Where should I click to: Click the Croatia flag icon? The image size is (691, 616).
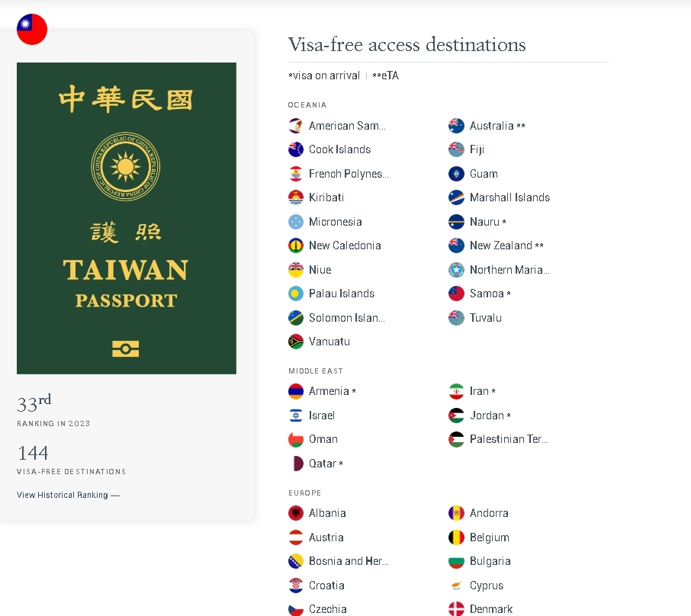(296, 586)
